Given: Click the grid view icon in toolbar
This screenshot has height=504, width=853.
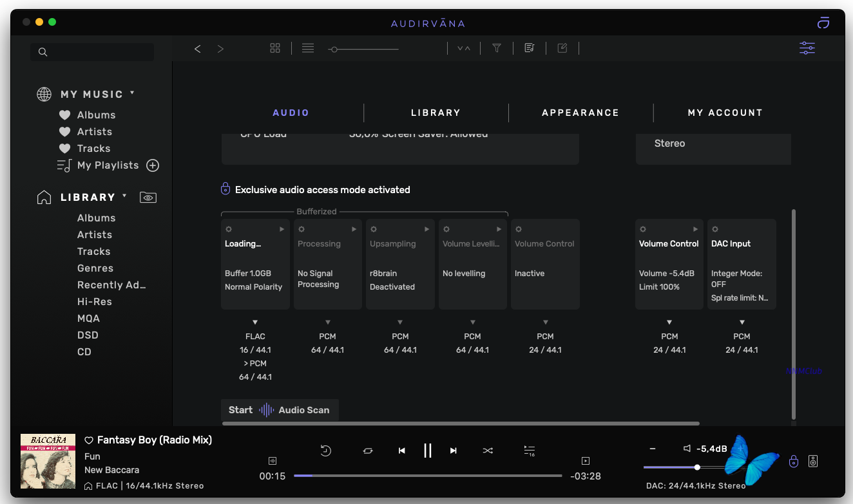Looking at the screenshot, I should [275, 48].
